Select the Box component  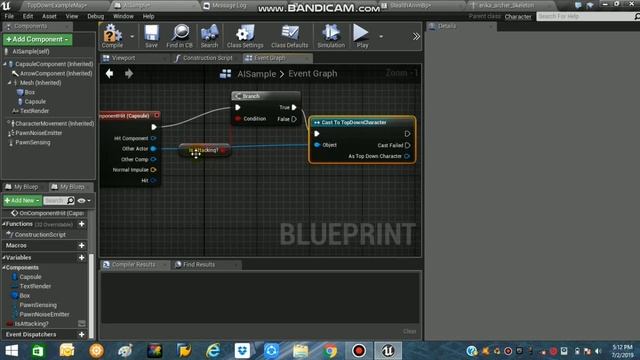pyautogui.click(x=30, y=92)
